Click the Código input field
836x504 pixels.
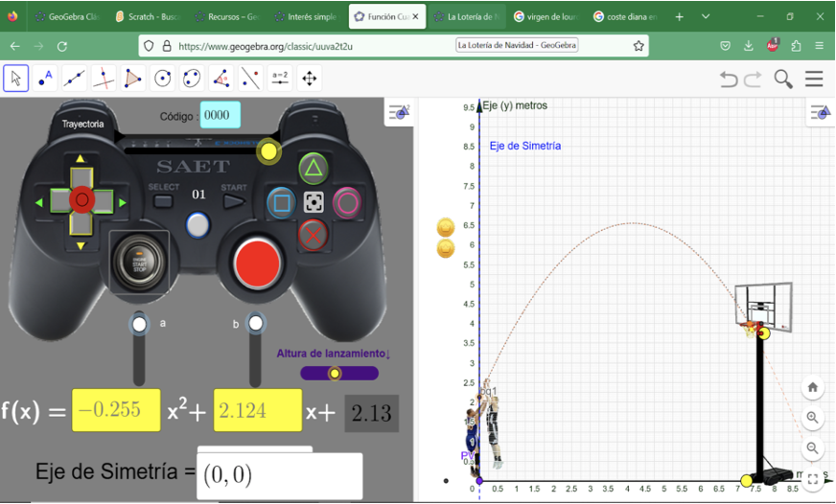click(x=220, y=116)
